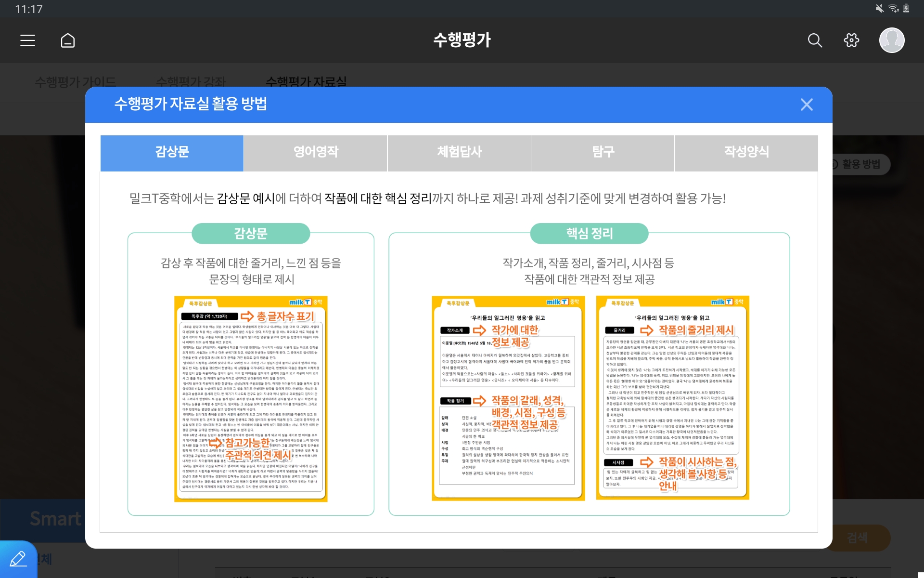Tap the pencil note icon
Image resolution: width=924 pixels, height=578 pixels.
click(x=18, y=560)
